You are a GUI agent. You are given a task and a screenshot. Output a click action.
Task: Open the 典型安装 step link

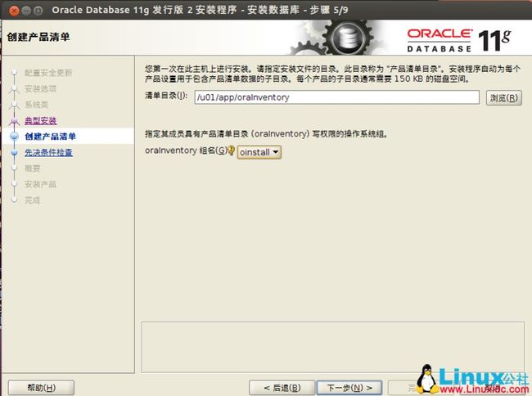tap(41, 120)
